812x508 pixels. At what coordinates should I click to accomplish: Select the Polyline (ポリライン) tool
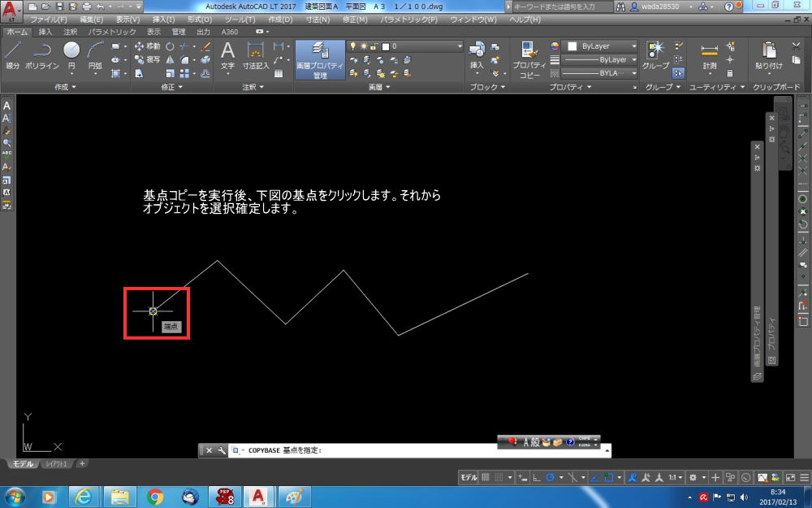[42, 56]
